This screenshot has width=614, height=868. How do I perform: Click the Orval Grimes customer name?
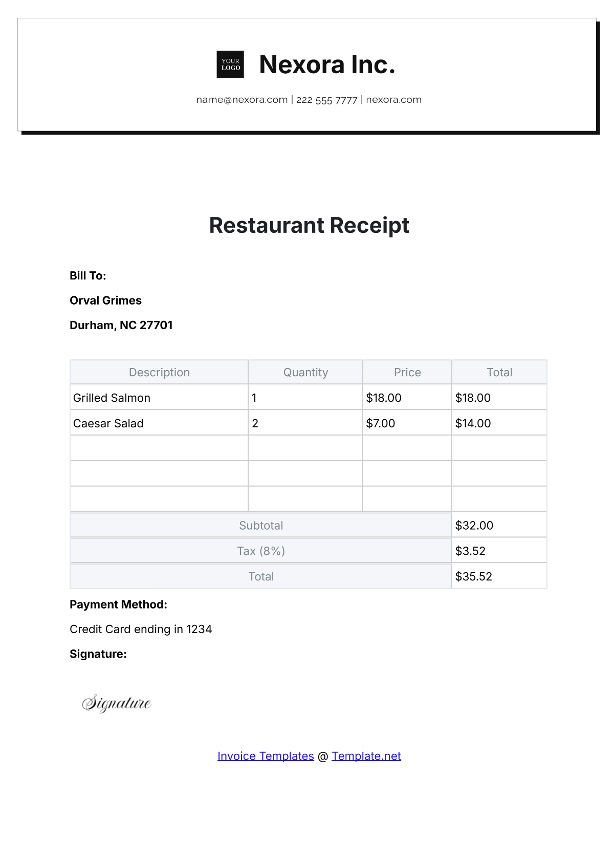click(105, 300)
